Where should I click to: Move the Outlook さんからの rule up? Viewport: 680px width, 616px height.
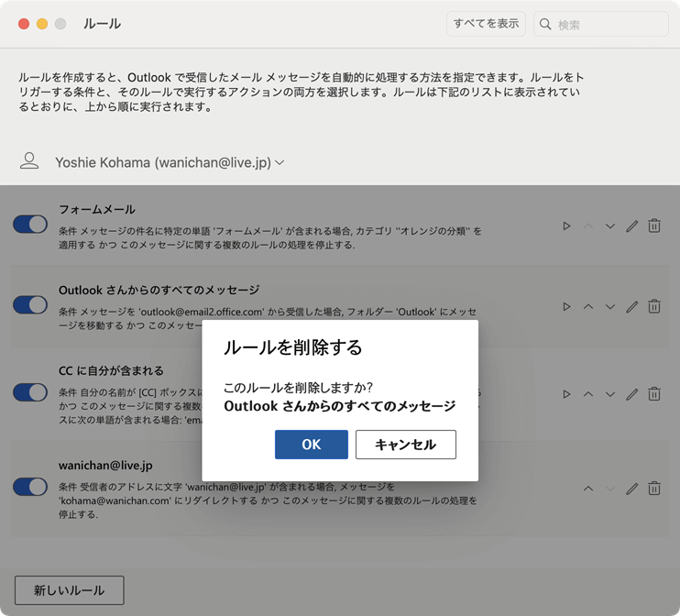pos(588,306)
